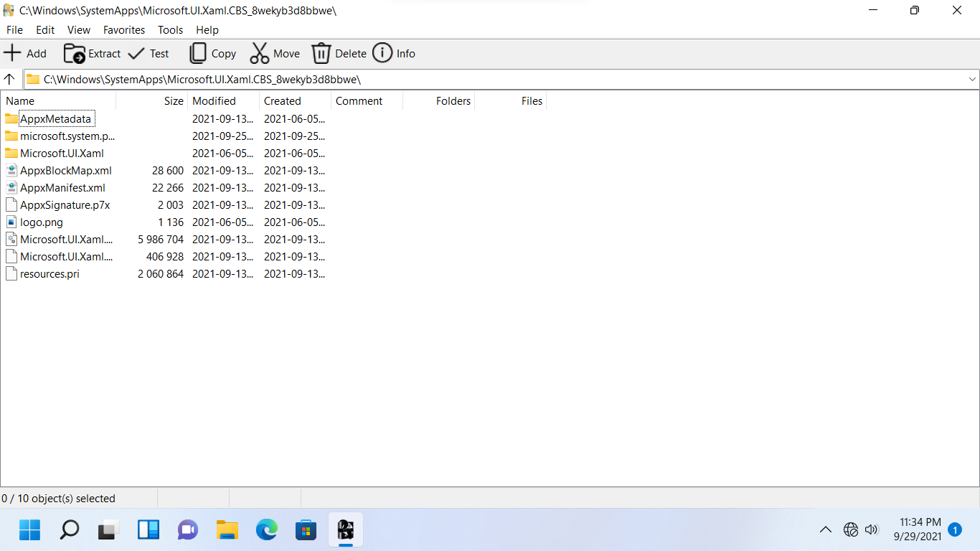Image resolution: width=980 pixels, height=551 pixels.
Task: Open the Help menu
Action: point(207,30)
